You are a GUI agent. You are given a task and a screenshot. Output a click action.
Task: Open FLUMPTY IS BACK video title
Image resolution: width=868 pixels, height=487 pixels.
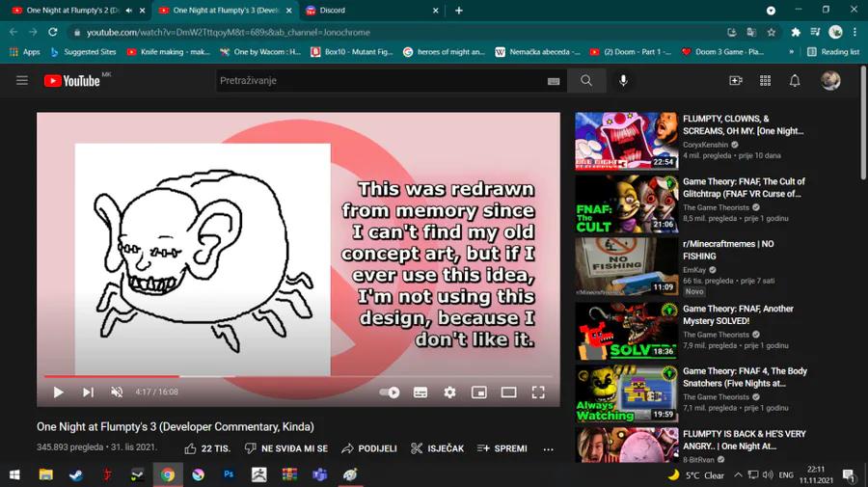point(744,440)
